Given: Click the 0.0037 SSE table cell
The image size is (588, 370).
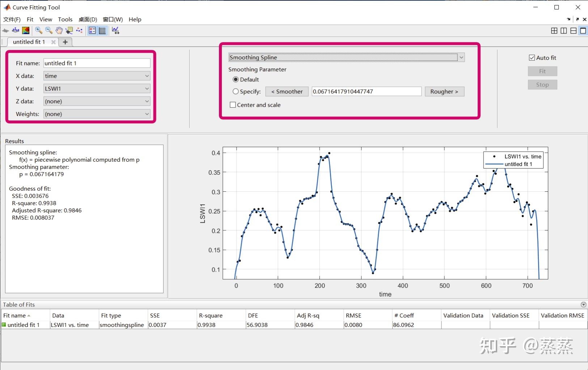Looking at the screenshot, I should tap(172, 325).
